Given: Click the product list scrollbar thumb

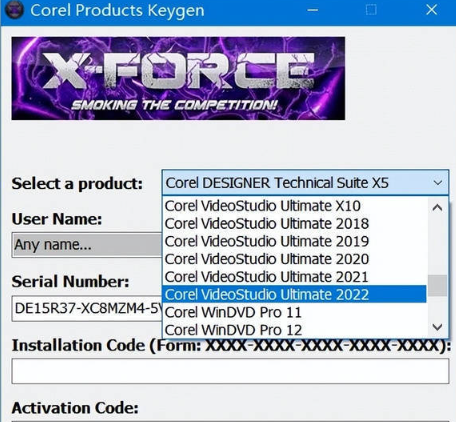Looking at the screenshot, I should pos(437,285).
